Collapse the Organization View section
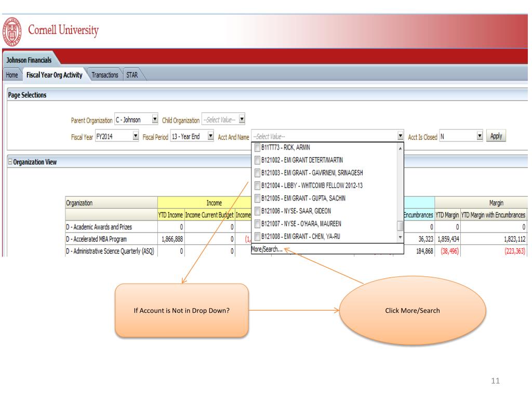The image size is (532, 399). [10, 162]
